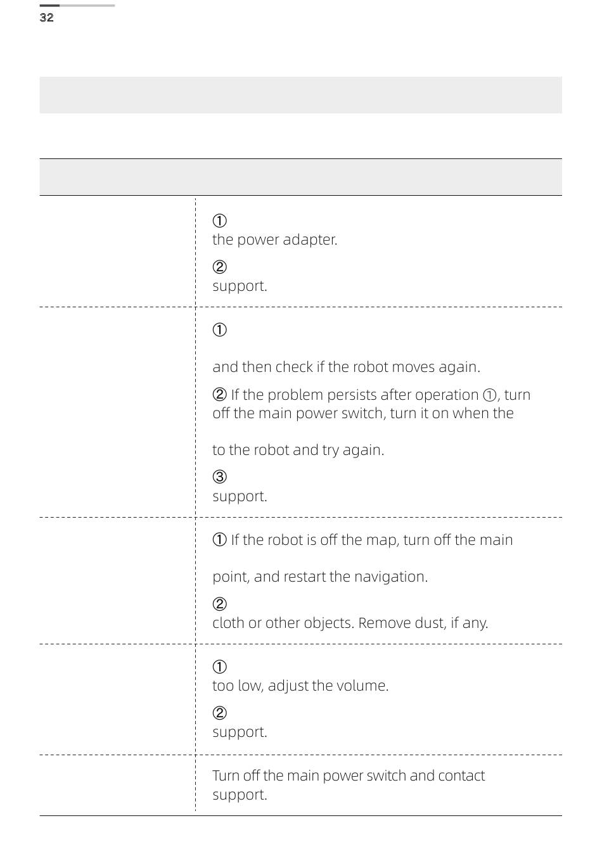
Task: Click the circled 1 above 'too low, adjust the volume.'
Action: (x=219, y=667)
